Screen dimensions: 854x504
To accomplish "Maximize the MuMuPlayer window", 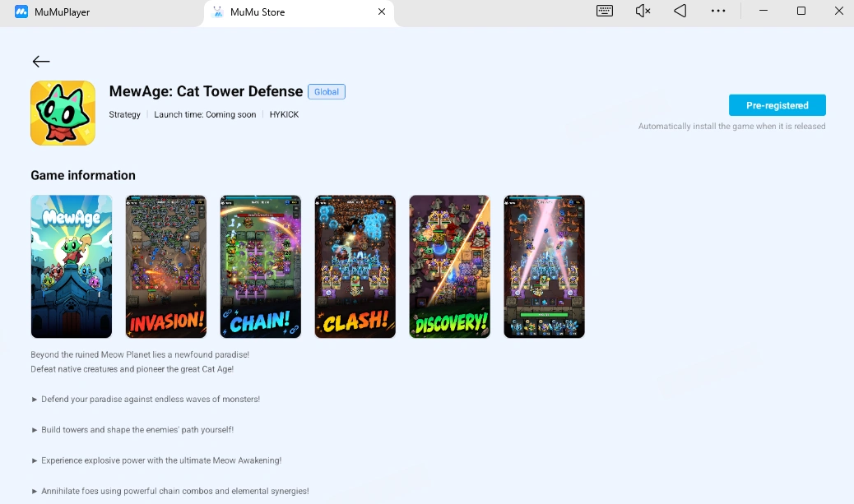I will pos(801,11).
